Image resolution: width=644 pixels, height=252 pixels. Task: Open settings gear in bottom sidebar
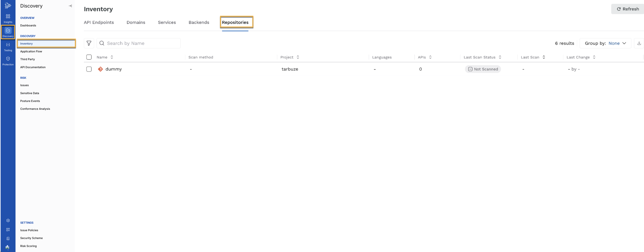(x=8, y=220)
